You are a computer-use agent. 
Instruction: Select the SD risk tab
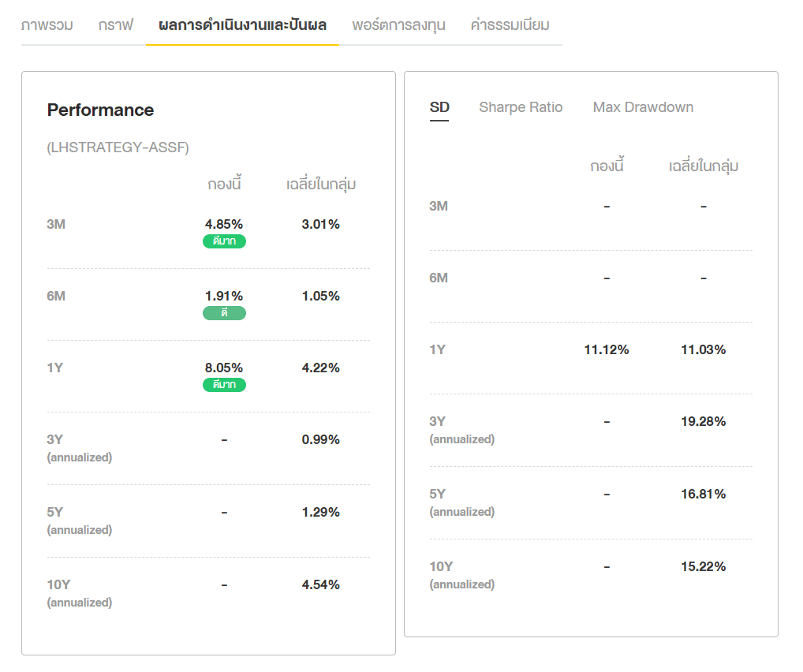[x=439, y=107]
